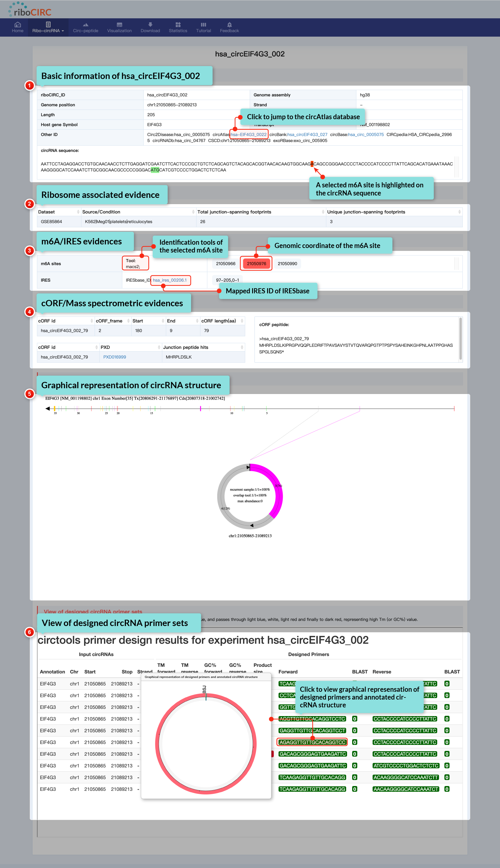Open IRESbase link hsa_ires_00206.1
The height and width of the screenshot is (868, 500).
(170, 280)
